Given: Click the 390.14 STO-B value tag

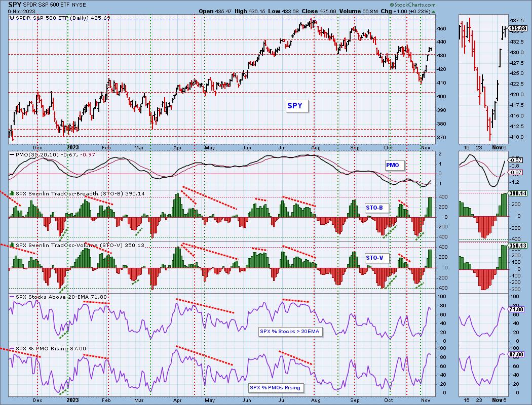Looking at the screenshot, I should coord(518,193).
